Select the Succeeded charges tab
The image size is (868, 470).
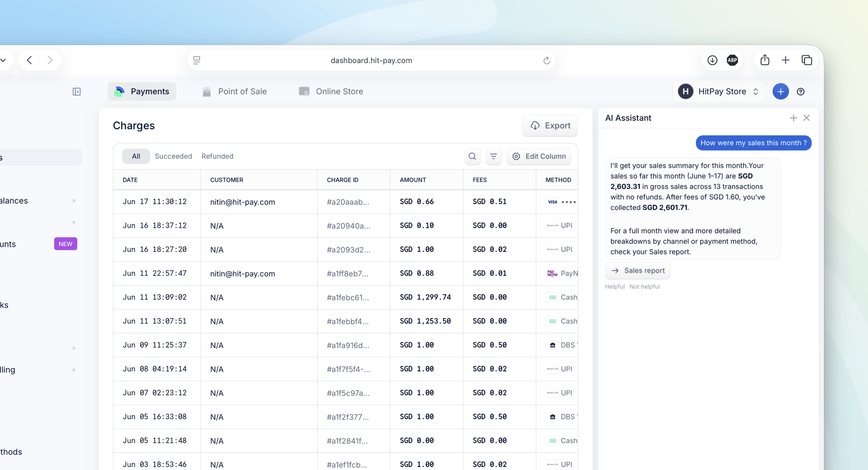pos(173,156)
